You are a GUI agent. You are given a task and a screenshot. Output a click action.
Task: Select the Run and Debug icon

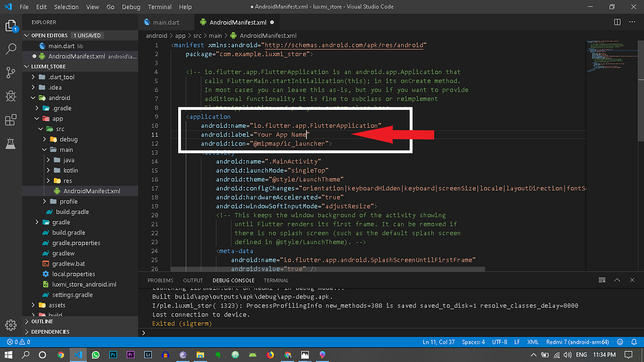click(x=11, y=97)
